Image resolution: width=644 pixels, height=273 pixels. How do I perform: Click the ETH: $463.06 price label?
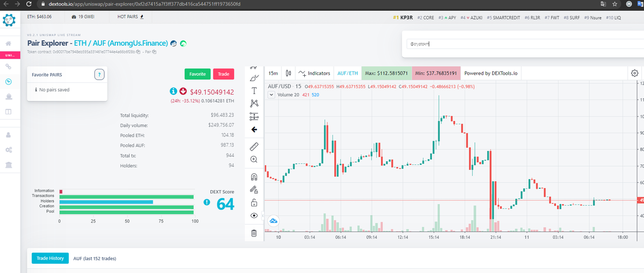point(39,17)
